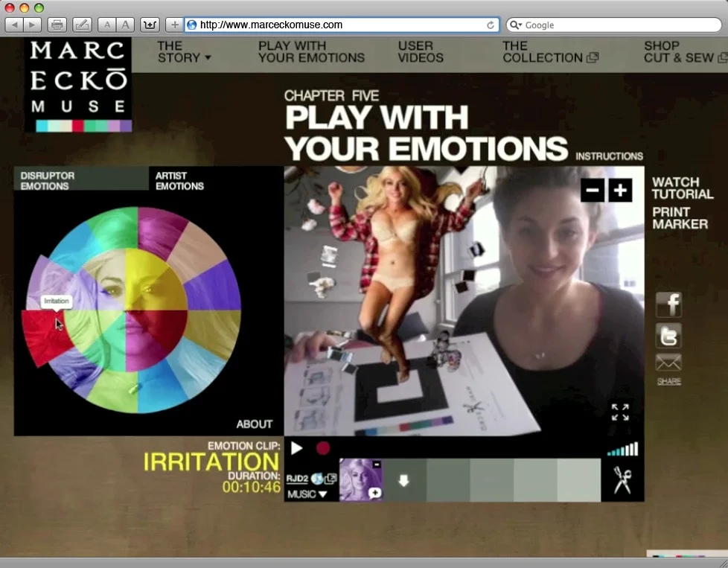
Task: Click the plus add-bookmark toolbar button
Action: click(175, 25)
